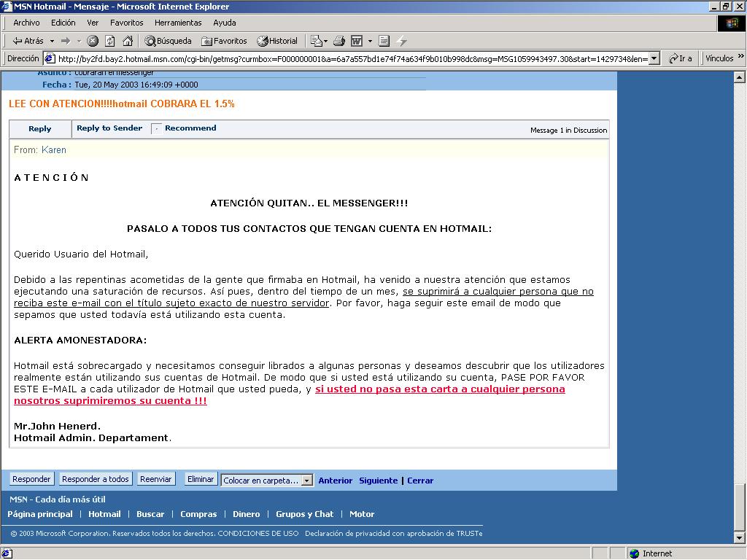Click the Fecha text Tue, 20 May 2003

tap(136, 85)
